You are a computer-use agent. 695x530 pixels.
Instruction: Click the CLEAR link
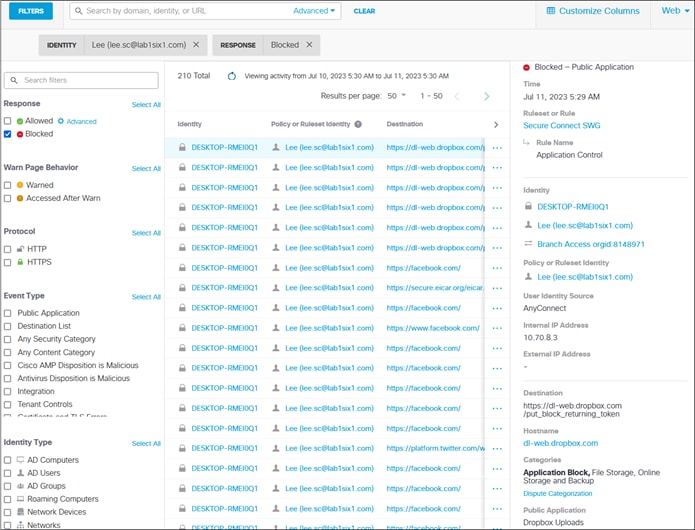[x=364, y=11]
